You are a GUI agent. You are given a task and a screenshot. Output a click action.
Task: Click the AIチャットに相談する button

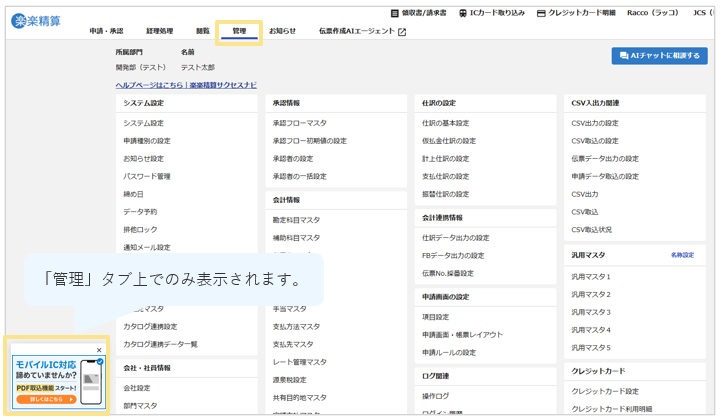[659, 56]
